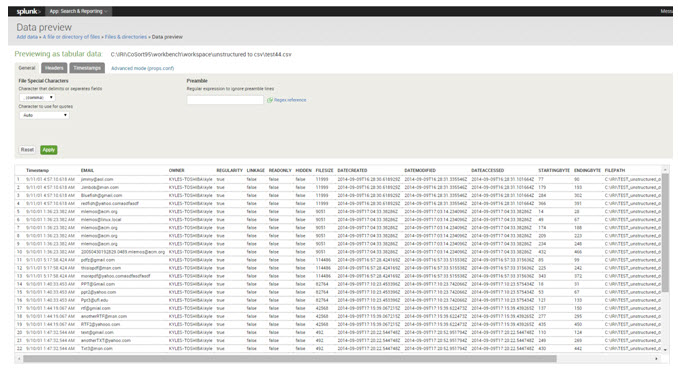Image resolution: width=678 pixels, height=376 pixels.
Task: Select email pdfz@gmail.com in row 11
Action: point(98,260)
